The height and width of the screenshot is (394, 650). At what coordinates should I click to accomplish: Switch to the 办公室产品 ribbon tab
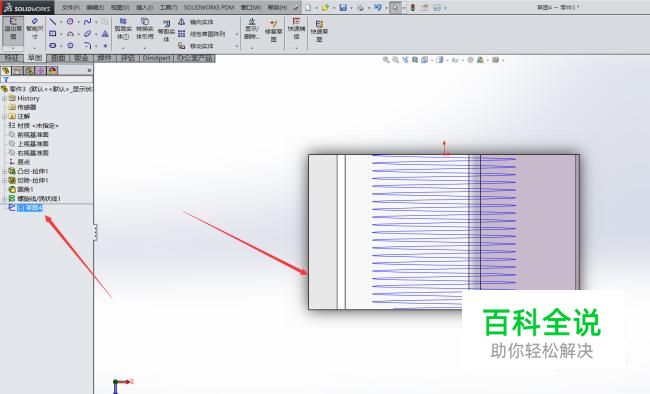[x=194, y=58]
